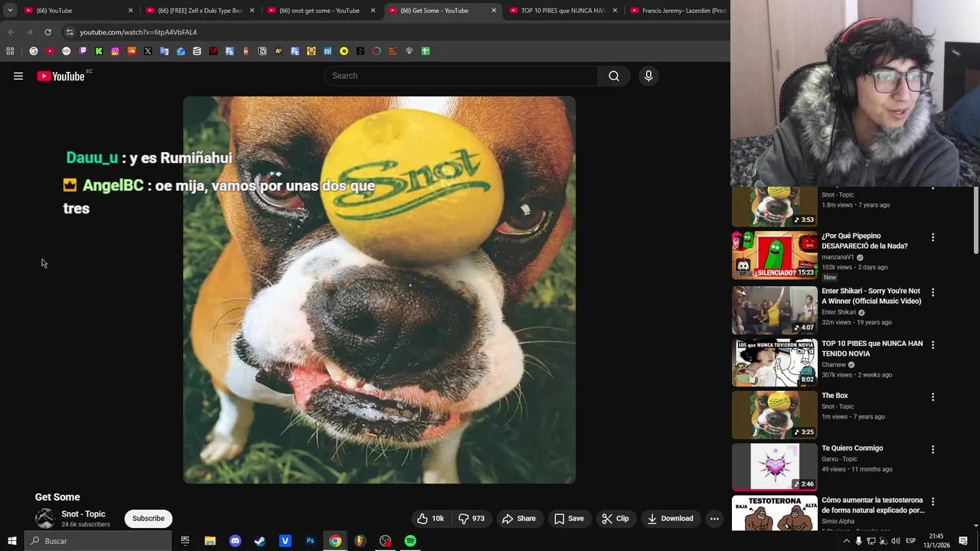Play the Enter Shikari thumbnail
Screen dimensions: 980x551
(775, 310)
